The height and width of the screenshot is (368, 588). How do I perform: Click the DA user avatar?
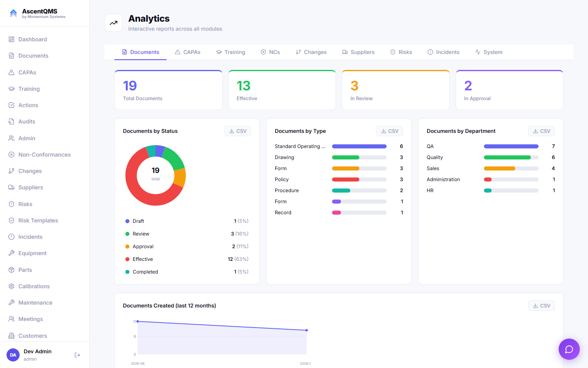tap(13, 355)
